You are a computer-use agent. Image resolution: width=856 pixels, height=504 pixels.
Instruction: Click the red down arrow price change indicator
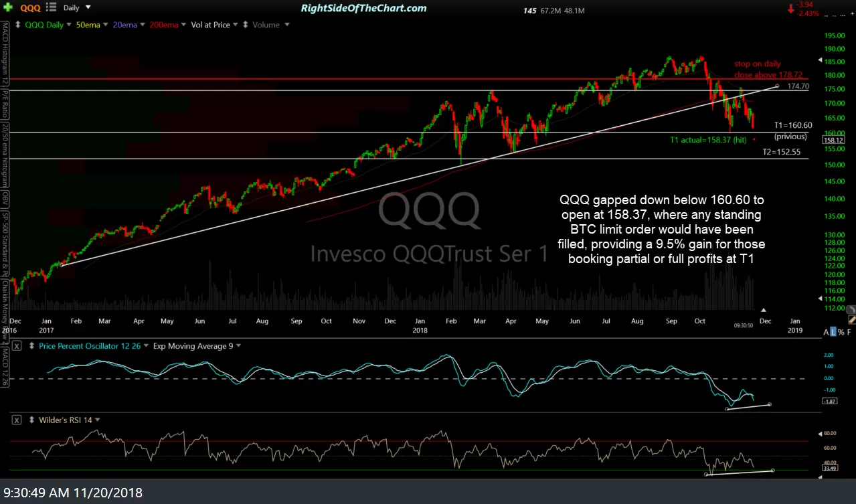click(791, 9)
